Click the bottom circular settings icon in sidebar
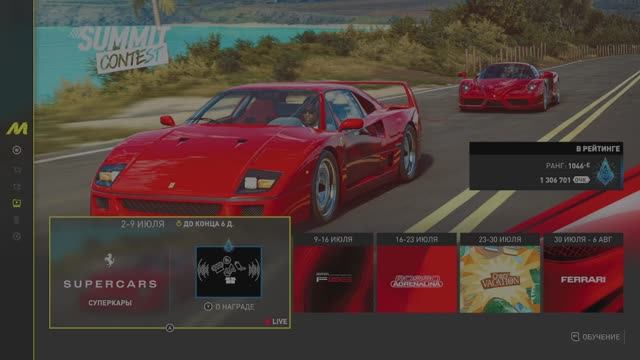 (17, 236)
